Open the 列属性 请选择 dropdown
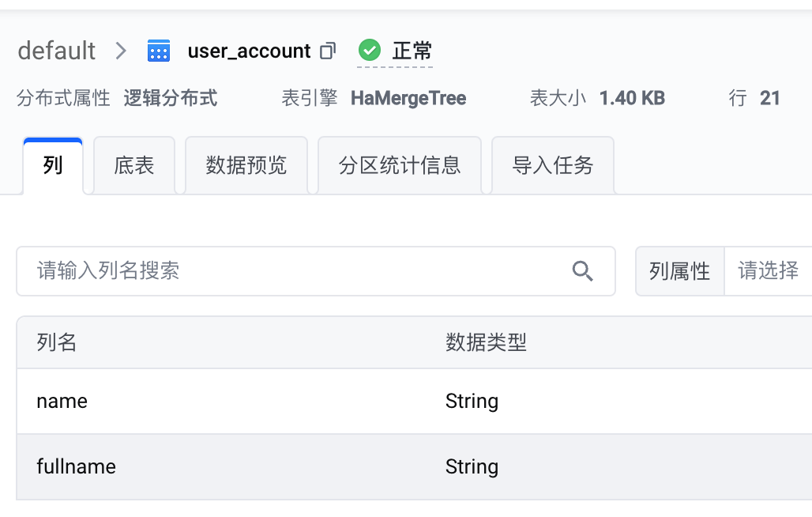This screenshot has width=812, height=517. tap(768, 271)
